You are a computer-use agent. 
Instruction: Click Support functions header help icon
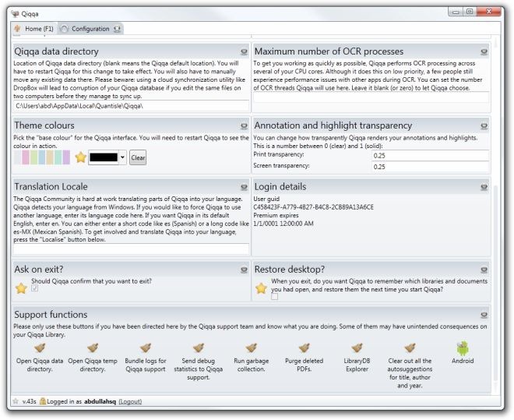484,315
